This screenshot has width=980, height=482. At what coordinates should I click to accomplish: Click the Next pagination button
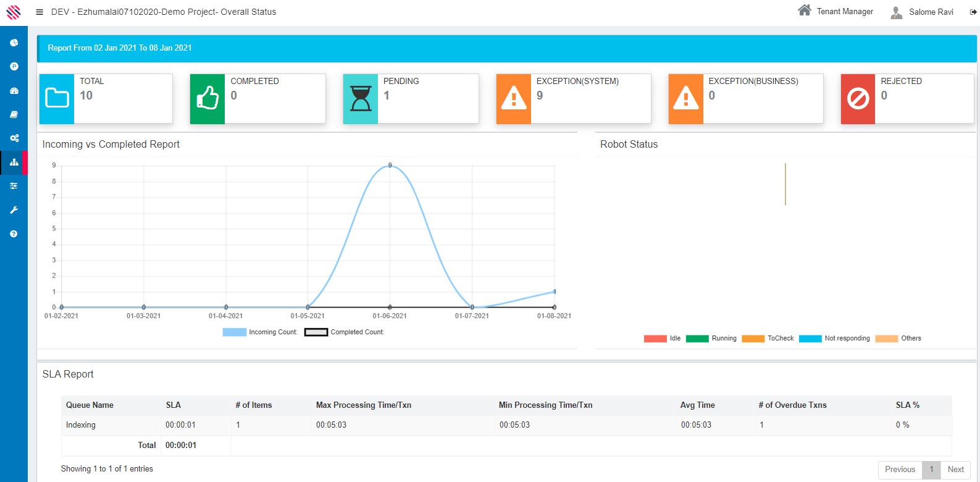956,470
